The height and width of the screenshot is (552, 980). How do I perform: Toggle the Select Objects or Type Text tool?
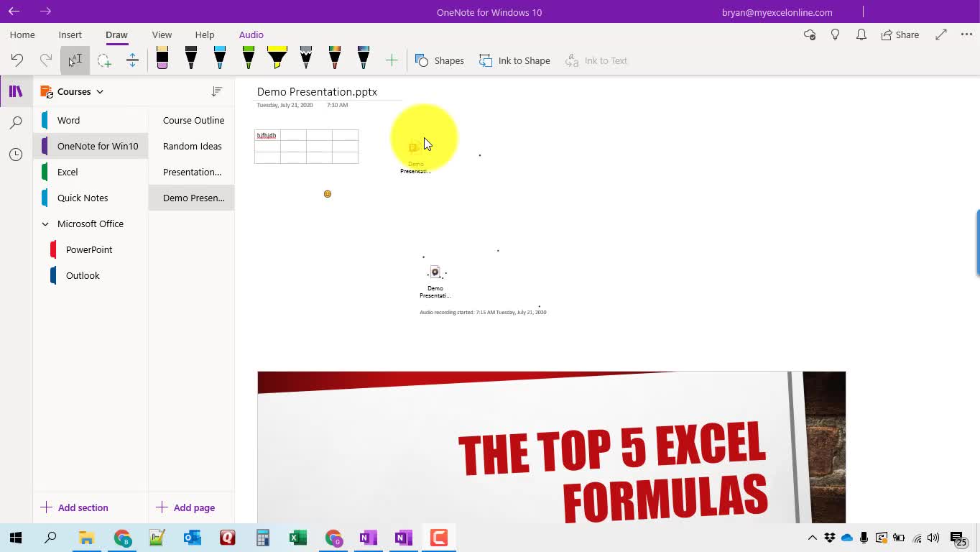75,60
